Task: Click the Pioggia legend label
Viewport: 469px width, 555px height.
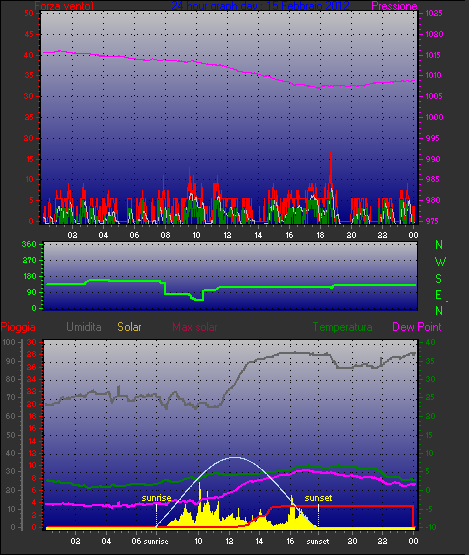Action: click(x=18, y=327)
